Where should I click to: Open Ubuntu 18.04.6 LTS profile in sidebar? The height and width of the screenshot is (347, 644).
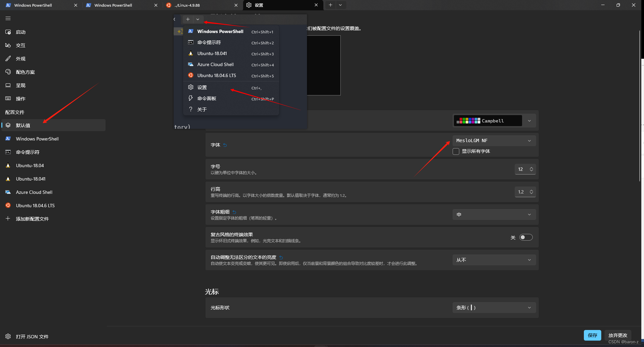coord(53,206)
